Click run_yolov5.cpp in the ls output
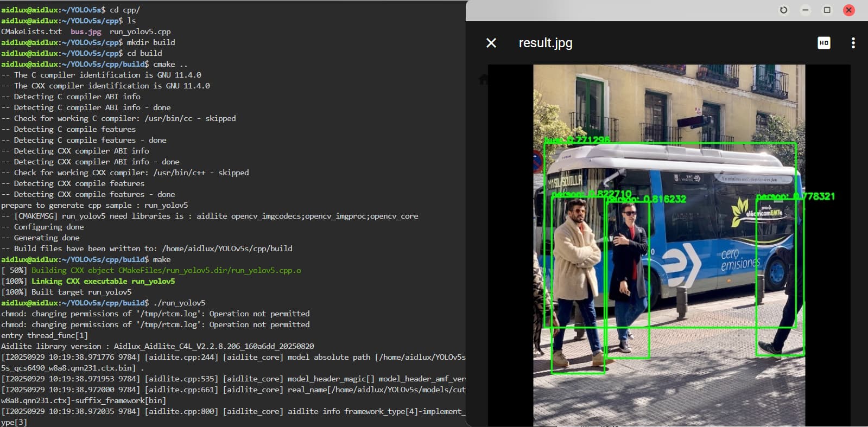The width and height of the screenshot is (868, 427). (140, 31)
